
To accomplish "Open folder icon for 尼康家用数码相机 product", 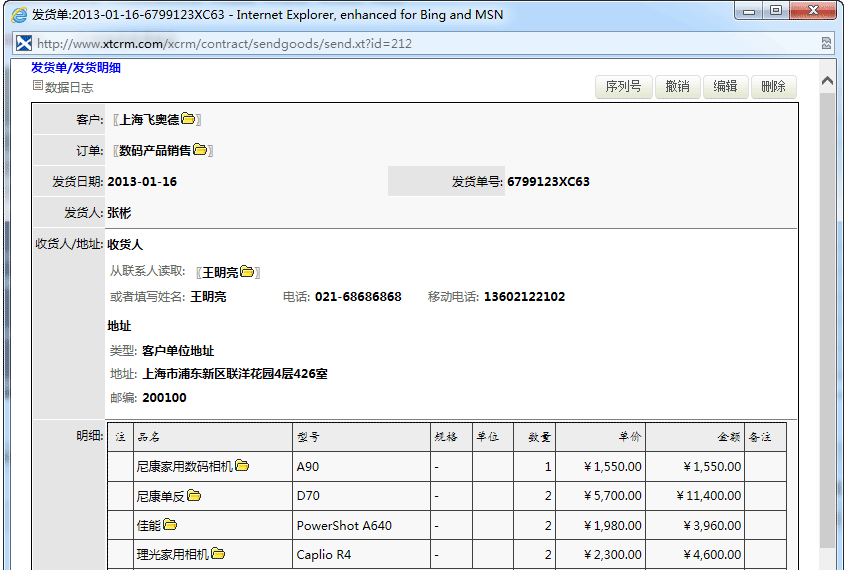I will click(242, 465).
